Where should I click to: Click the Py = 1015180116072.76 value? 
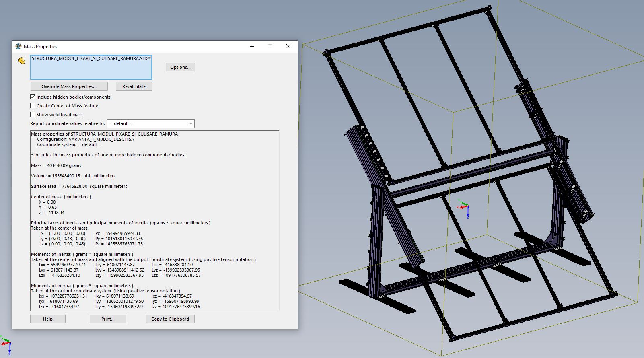(119, 239)
